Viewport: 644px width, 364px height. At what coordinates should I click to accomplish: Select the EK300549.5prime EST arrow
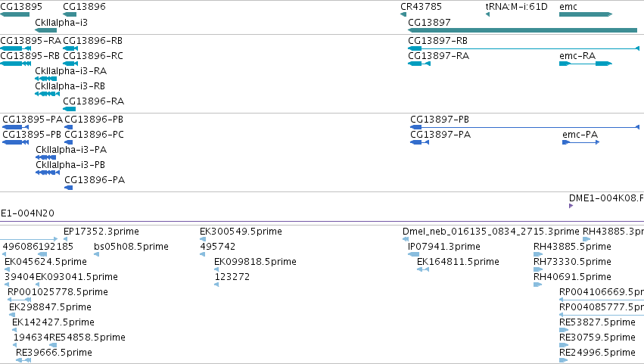coord(203,239)
